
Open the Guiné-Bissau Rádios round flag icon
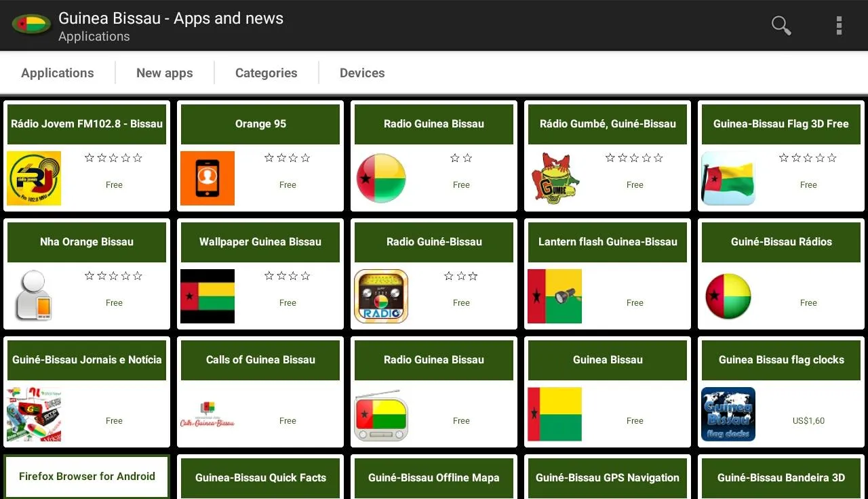728,296
